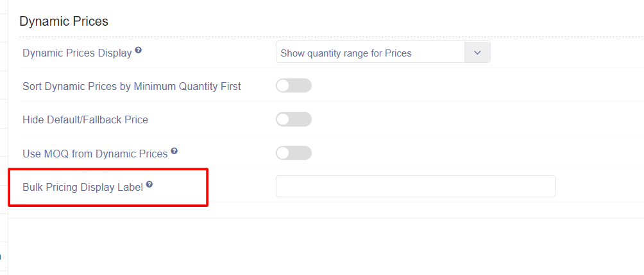Click the Use MOQ from Dynamic Prices label
The image size is (644, 275).
click(96, 154)
